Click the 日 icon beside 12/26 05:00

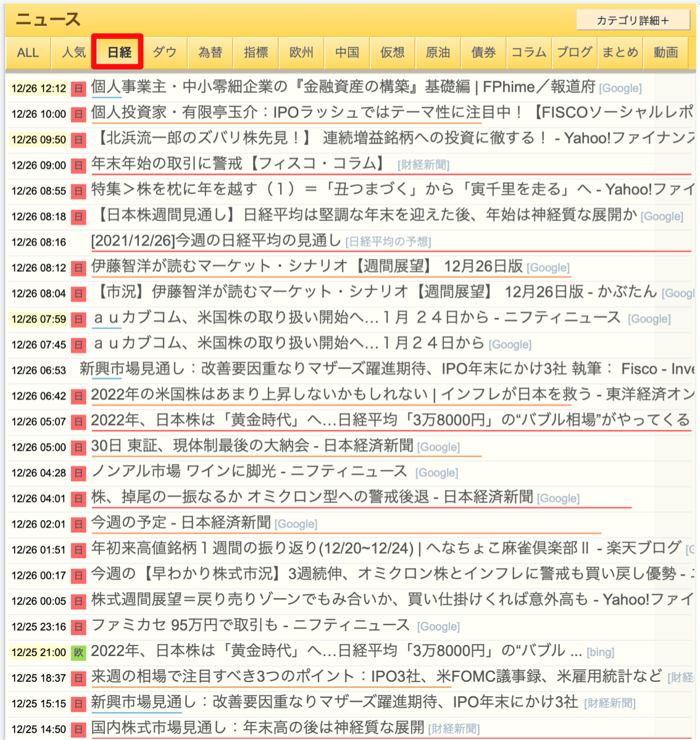pyautogui.click(x=78, y=447)
